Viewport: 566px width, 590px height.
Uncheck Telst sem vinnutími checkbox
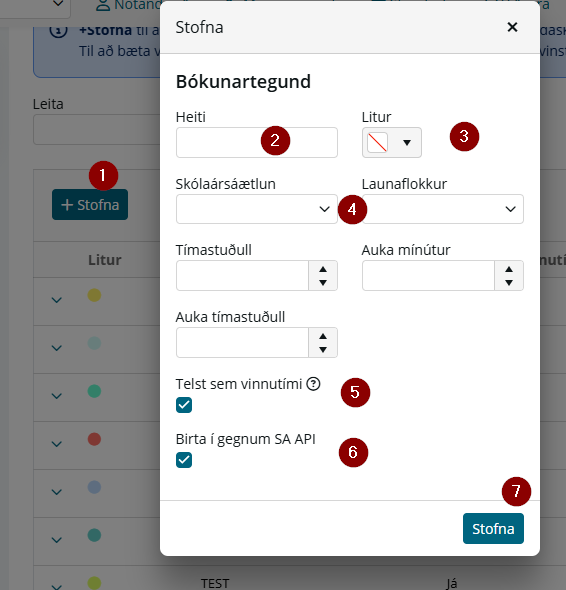[x=184, y=405]
